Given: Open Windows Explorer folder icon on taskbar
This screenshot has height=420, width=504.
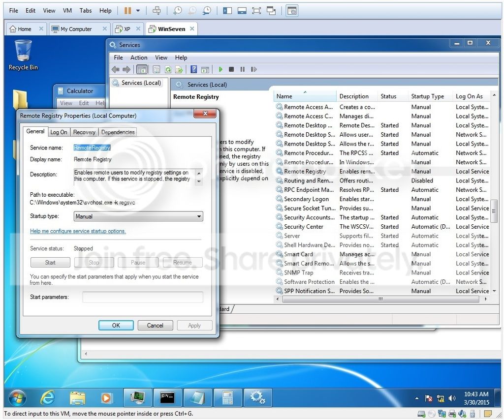Looking at the screenshot, I should click(77, 398).
